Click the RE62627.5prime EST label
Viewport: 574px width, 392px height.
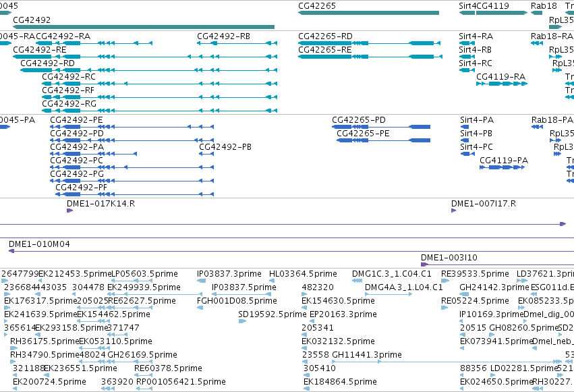point(142,301)
